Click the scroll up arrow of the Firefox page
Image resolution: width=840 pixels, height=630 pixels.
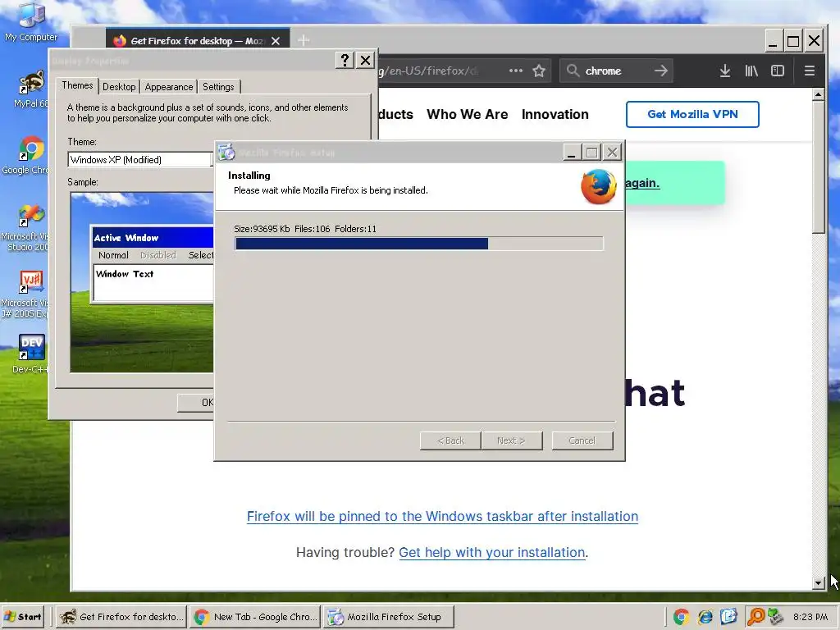(x=818, y=95)
